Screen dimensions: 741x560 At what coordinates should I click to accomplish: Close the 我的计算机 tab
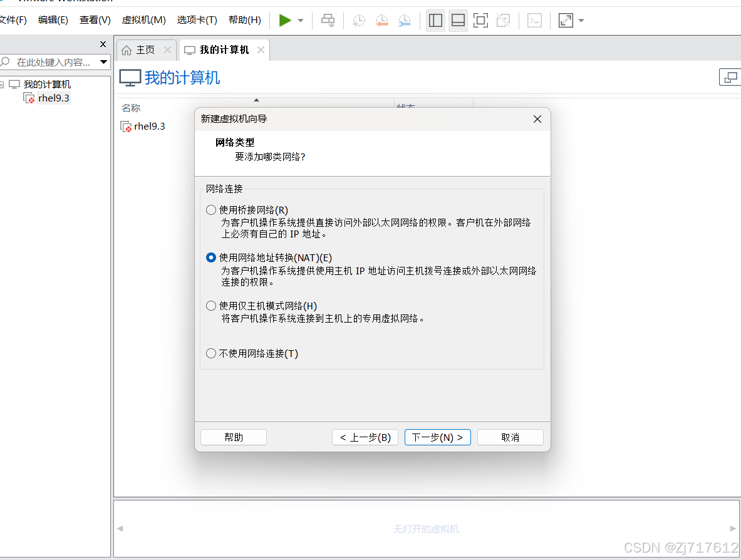[x=261, y=50]
